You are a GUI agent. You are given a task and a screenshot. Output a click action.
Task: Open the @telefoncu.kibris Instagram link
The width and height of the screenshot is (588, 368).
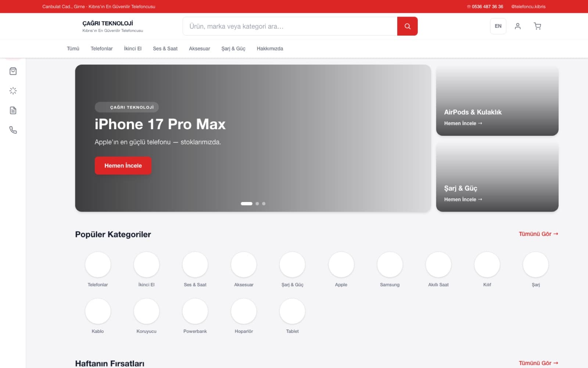(x=528, y=7)
